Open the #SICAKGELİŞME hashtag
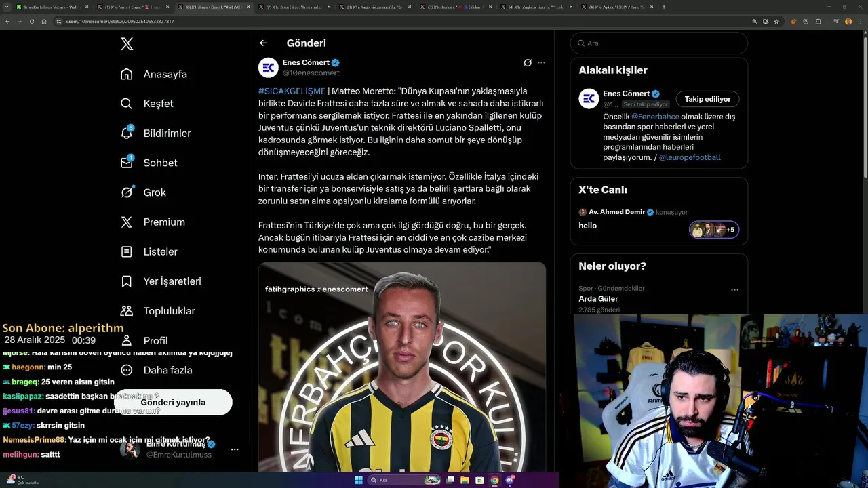 (x=292, y=91)
